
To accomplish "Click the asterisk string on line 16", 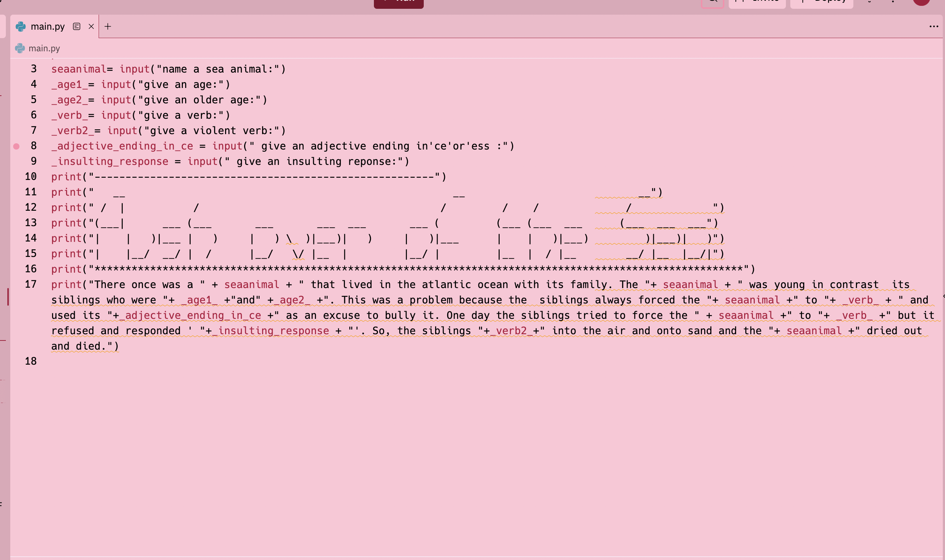I will tap(419, 269).
